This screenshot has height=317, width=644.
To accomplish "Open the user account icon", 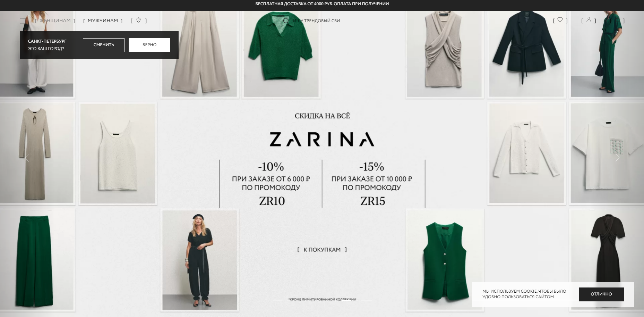I will click(589, 20).
